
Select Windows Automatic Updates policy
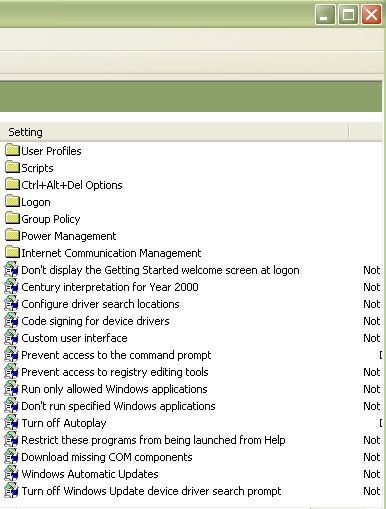90,474
